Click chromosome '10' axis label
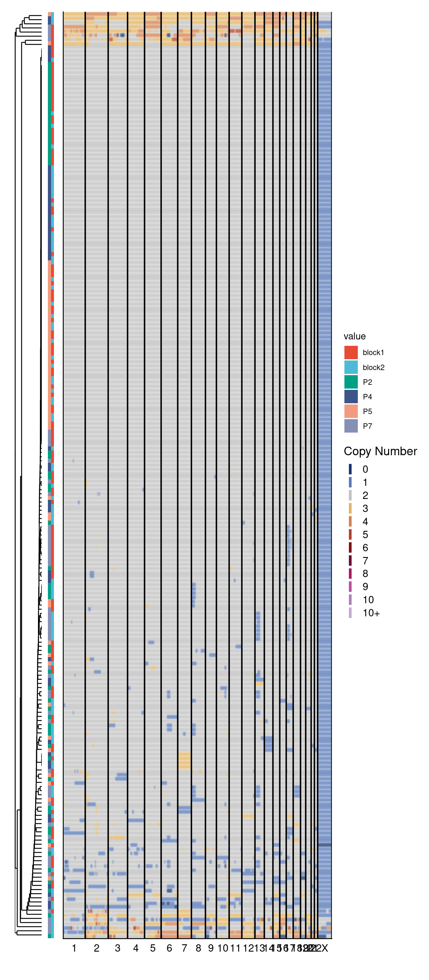 click(x=223, y=948)
